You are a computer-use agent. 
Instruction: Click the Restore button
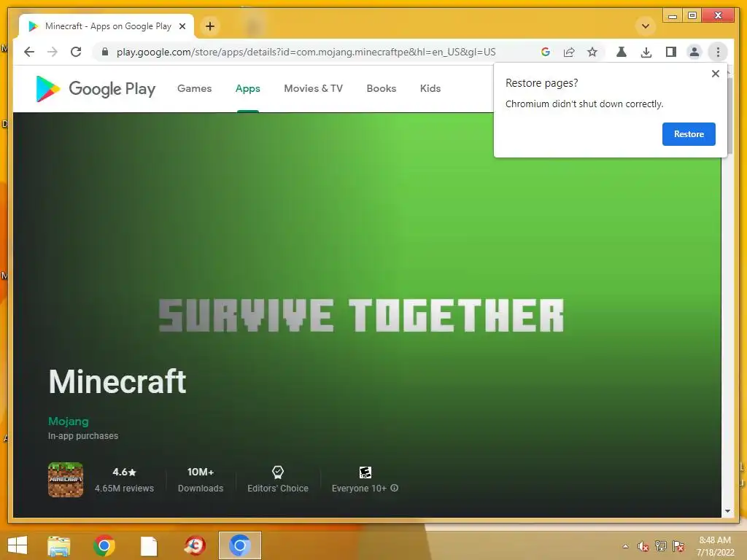pyautogui.click(x=689, y=134)
